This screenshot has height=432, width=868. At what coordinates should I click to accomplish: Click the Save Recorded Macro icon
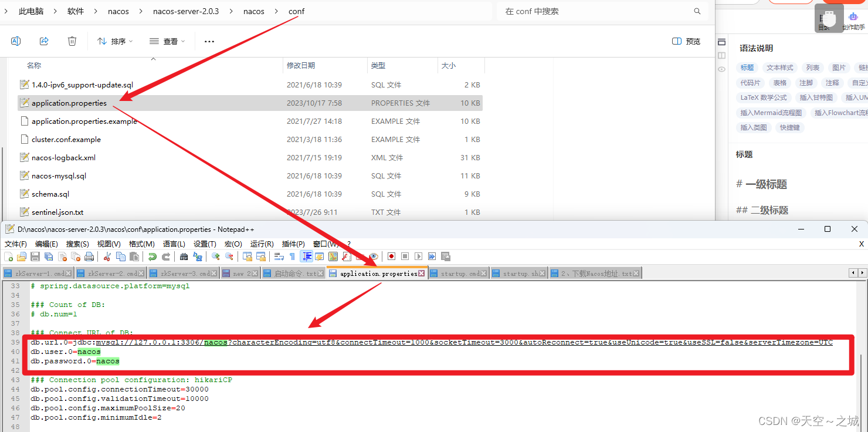[445, 256]
